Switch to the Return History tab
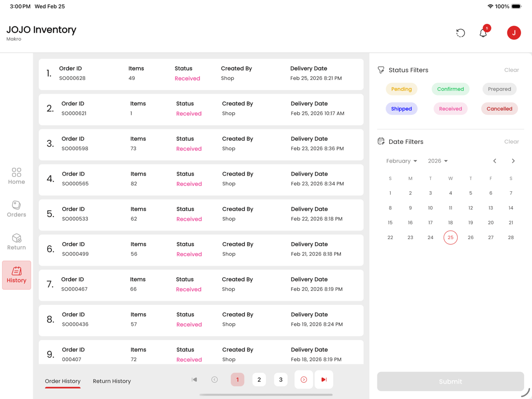532x399 pixels. (x=112, y=381)
